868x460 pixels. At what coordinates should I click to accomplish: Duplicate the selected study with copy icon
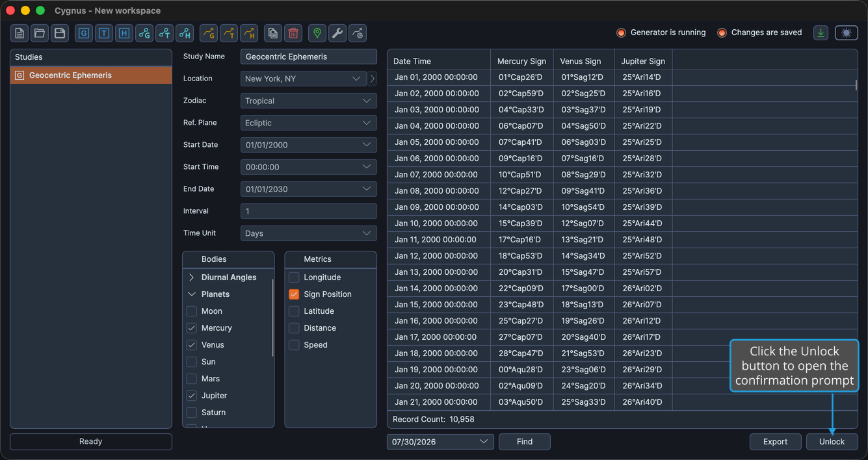(273, 33)
